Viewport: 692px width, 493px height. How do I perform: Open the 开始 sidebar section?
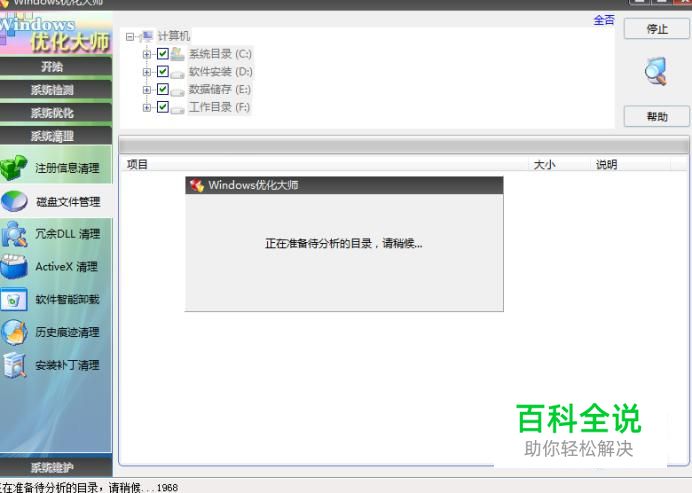pyautogui.click(x=56, y=67)
